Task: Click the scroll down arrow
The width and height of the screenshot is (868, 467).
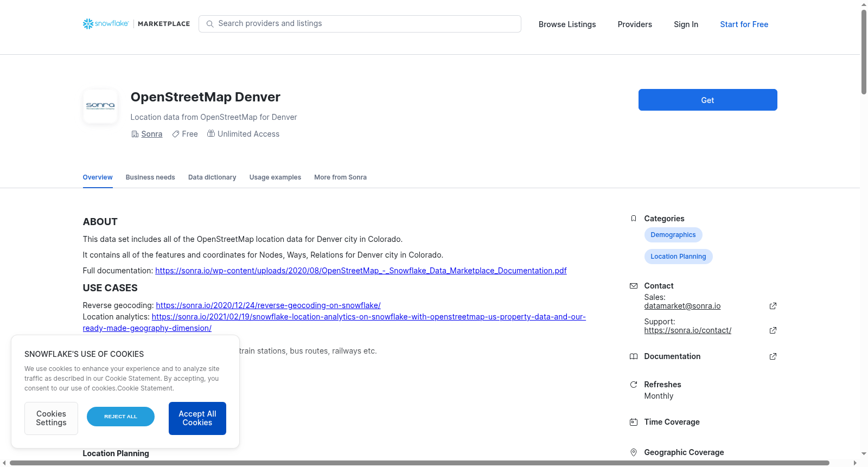Action: pos(864,453)
